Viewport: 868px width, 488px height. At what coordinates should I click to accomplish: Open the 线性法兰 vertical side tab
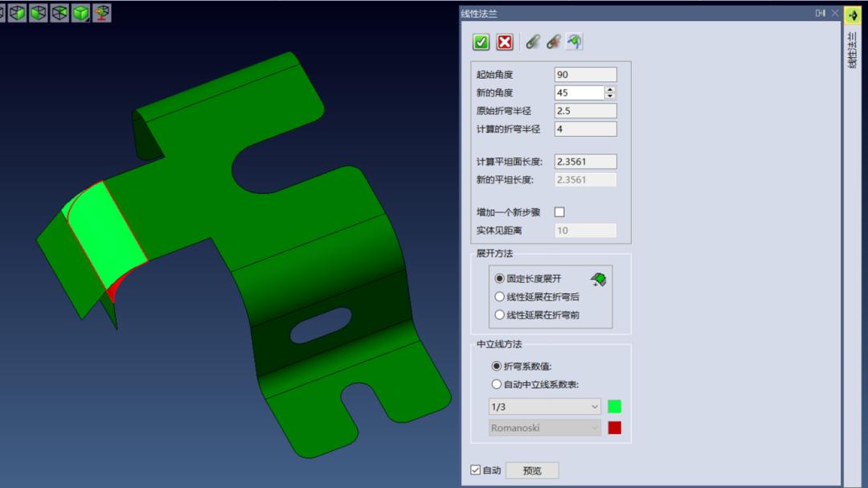click(x=852, y=50)
